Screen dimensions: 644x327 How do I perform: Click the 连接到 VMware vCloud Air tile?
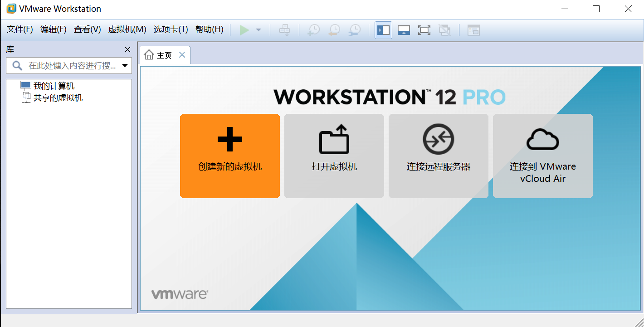coord(543,156)
